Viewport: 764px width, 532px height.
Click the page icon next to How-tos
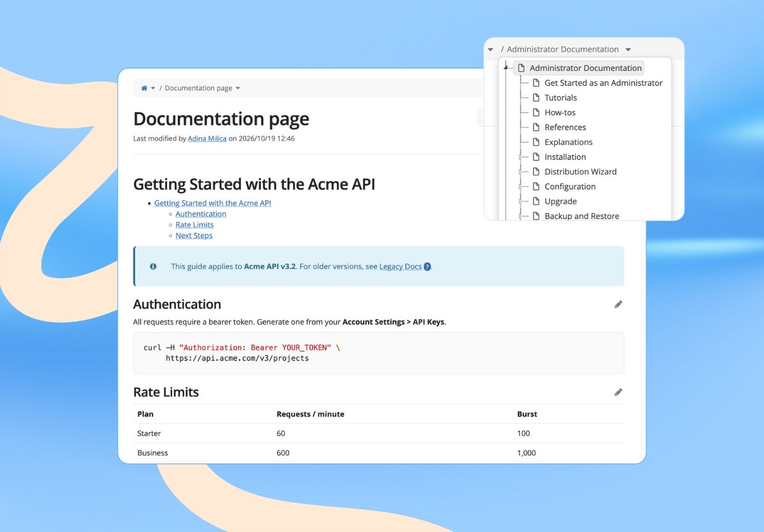(x=536, y=112)
